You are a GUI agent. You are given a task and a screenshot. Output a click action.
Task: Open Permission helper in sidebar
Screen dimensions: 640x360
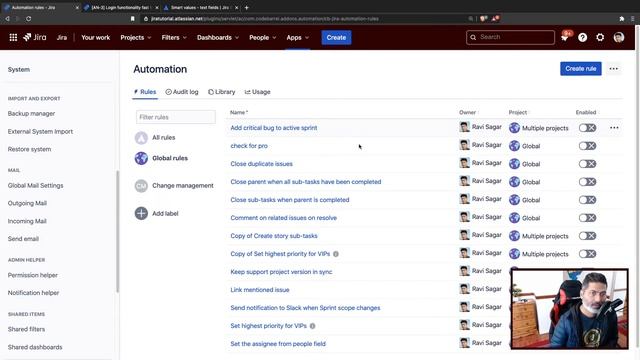coord(32,275)
